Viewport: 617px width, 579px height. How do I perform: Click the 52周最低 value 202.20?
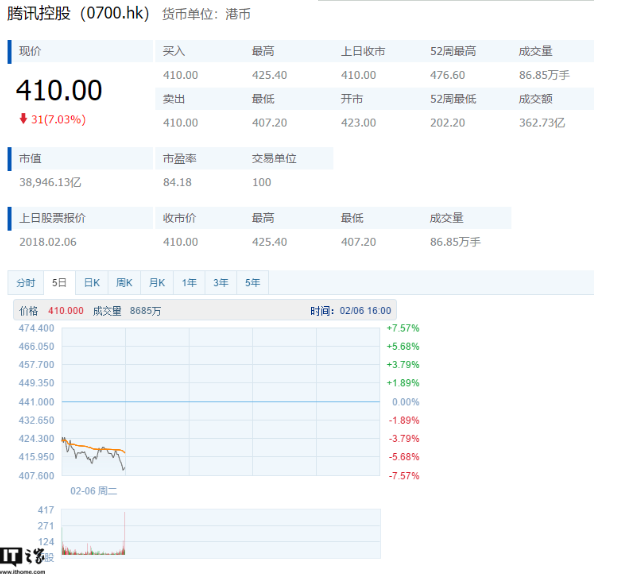point(447,123)
